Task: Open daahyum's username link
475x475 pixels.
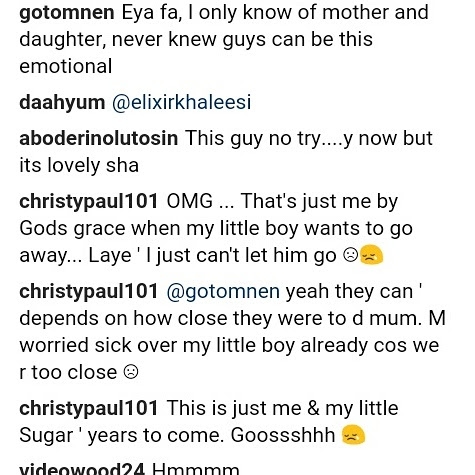Action: (x=62, y=102)
